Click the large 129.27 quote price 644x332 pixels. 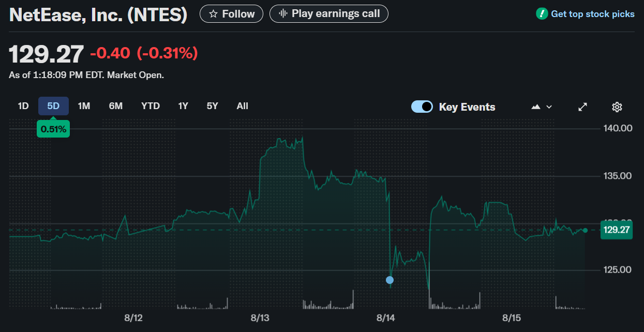tap(47, 53)
